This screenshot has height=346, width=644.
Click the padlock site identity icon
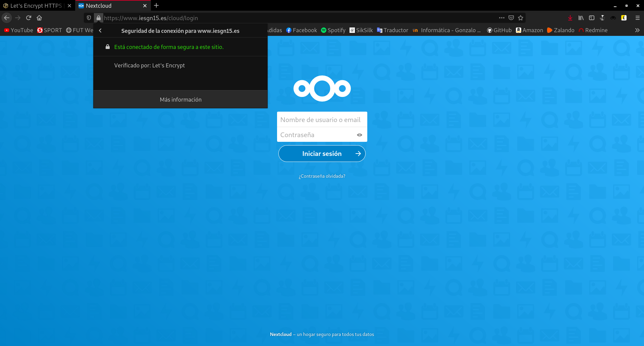coord(99,18)
